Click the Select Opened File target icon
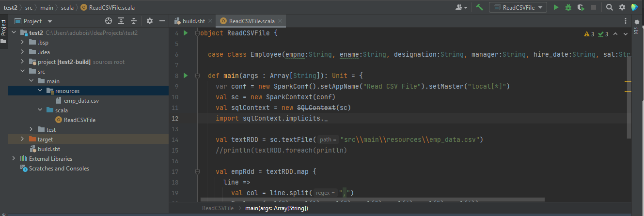This screenshot has width=644, height=216. coord(109,21)
